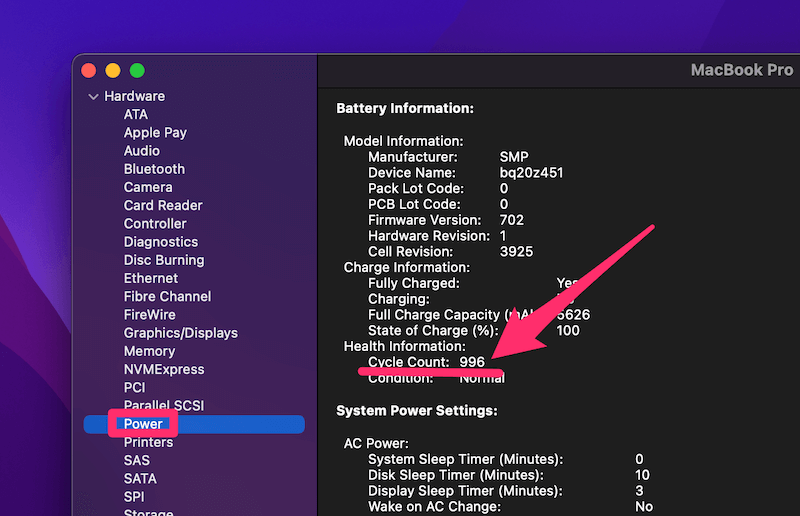Select the Ethernet entry
The image size is (800, 516).
coord(151,278)
